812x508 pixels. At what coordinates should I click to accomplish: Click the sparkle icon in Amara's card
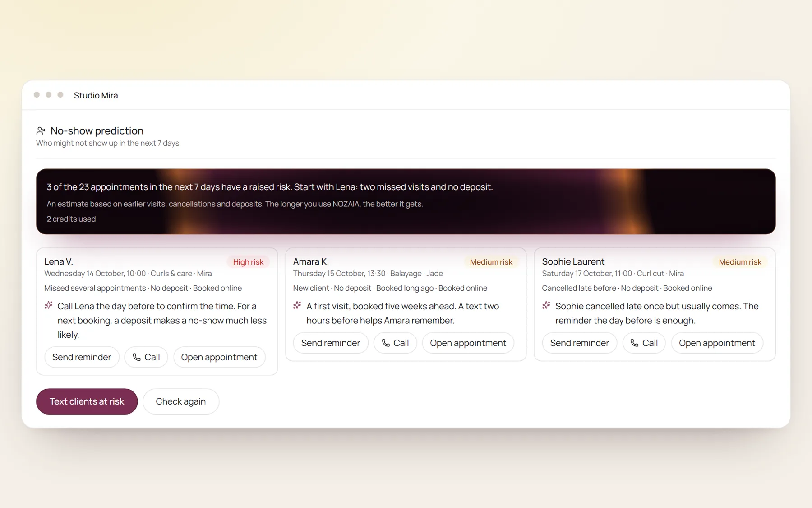[297, 306]
